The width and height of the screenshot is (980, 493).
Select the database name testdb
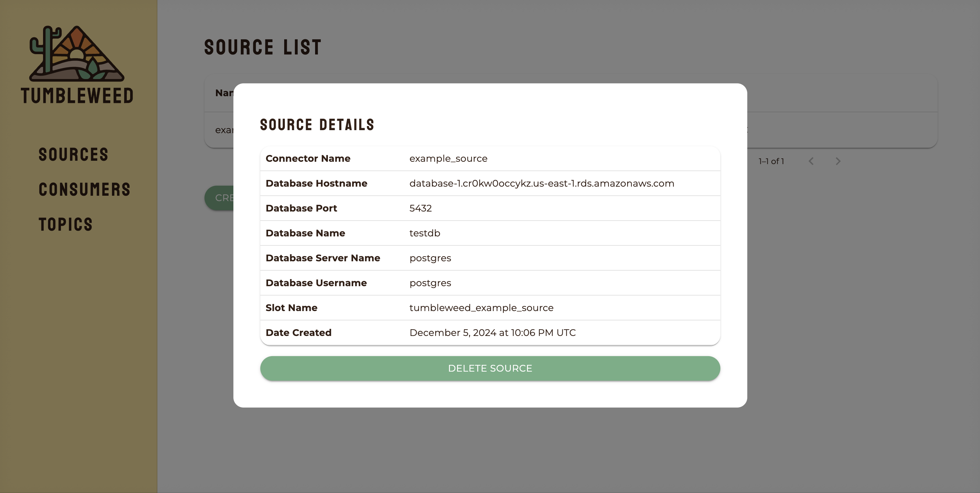pos(424,233)
